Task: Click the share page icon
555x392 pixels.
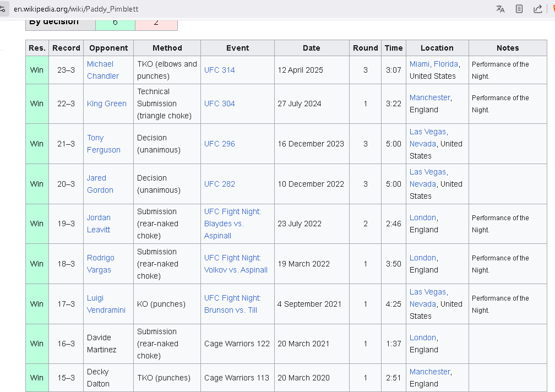Action: point(537,9)
